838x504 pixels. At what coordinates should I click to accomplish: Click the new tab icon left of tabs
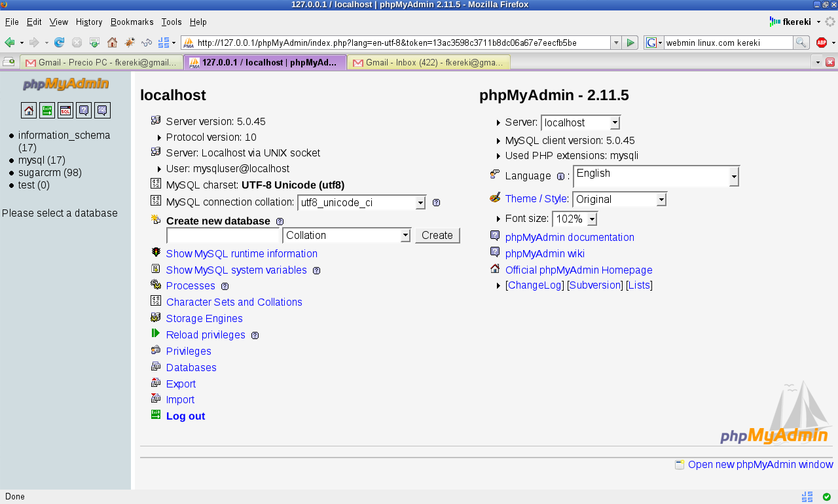9,62
